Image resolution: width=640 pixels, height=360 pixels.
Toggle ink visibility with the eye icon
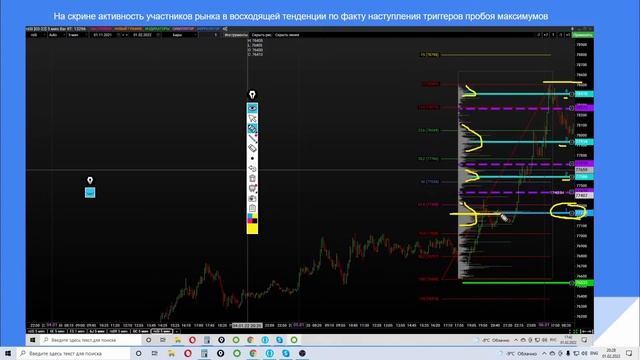click(x=252, y=108)
